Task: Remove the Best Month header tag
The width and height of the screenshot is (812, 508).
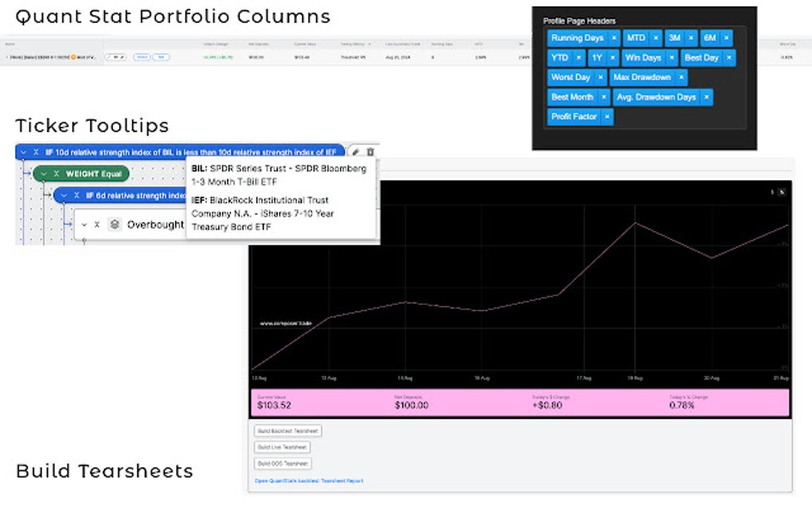Action: click(604, 97)
